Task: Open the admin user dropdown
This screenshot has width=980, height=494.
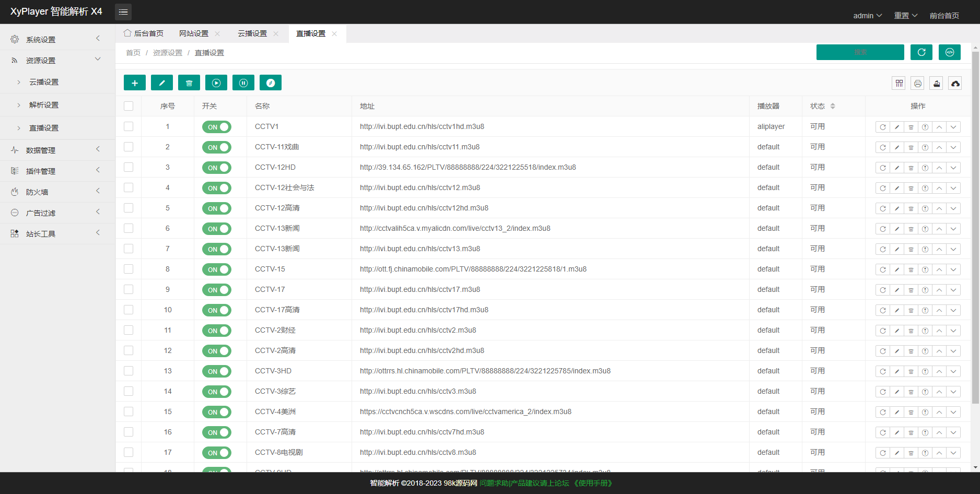Action: (867, 16)
